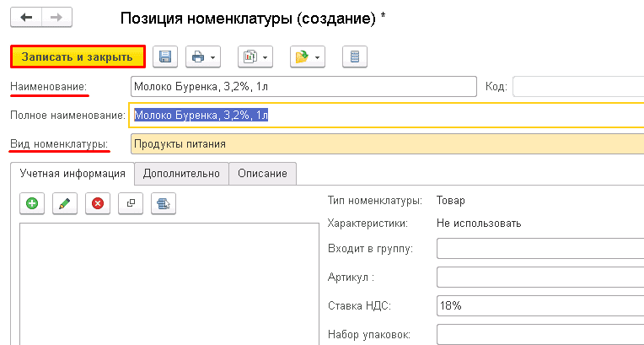Open the Описание tab
Viewport: 644px width, 345px height.
click(262, 173)
